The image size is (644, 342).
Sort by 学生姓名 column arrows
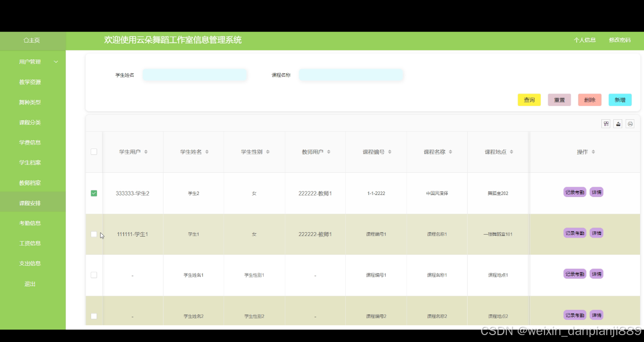207,152
